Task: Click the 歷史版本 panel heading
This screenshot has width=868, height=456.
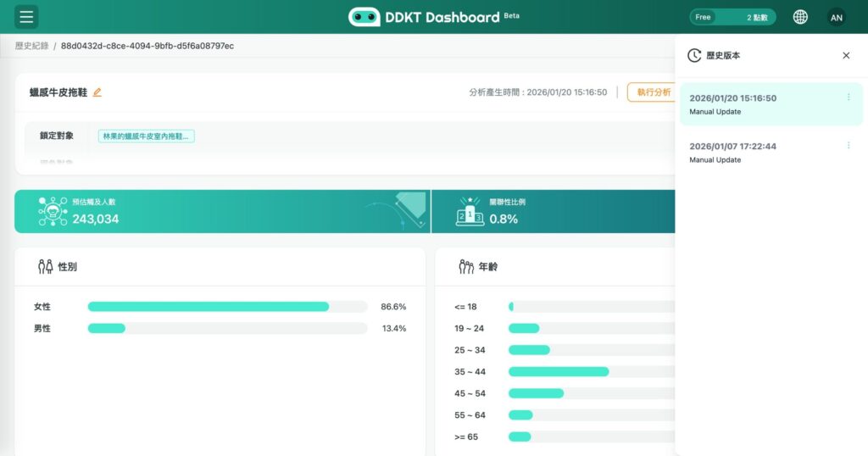Action: 723,55
